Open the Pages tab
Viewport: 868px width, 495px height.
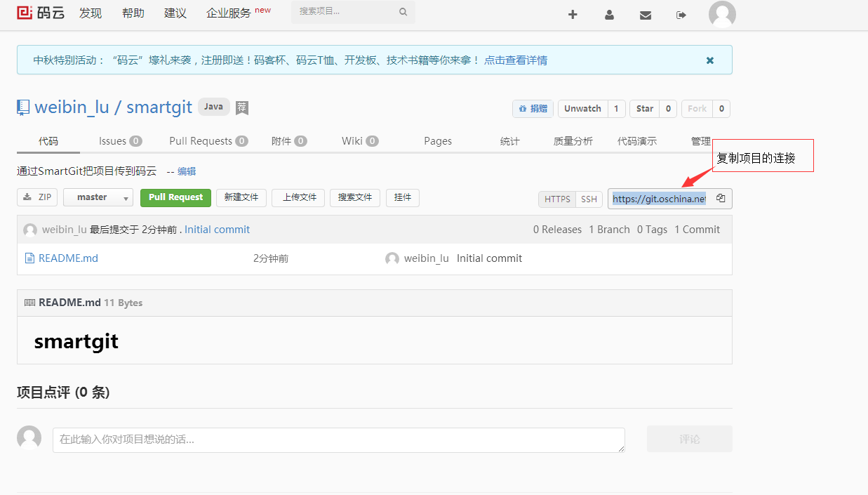[438, 141]
